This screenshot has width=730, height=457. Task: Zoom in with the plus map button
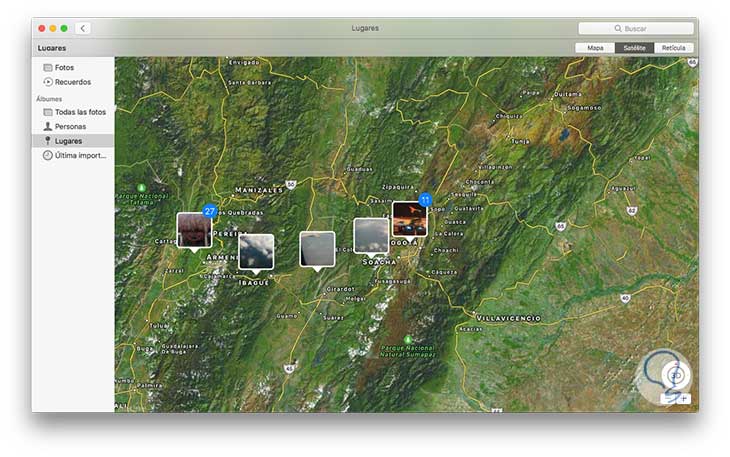tap(683, 398)
